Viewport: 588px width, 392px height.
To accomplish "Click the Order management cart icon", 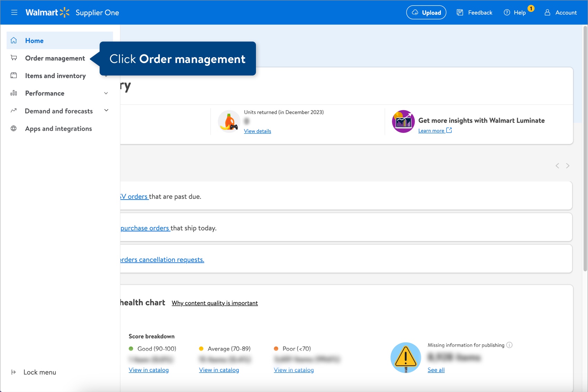I will click(13, 58).
